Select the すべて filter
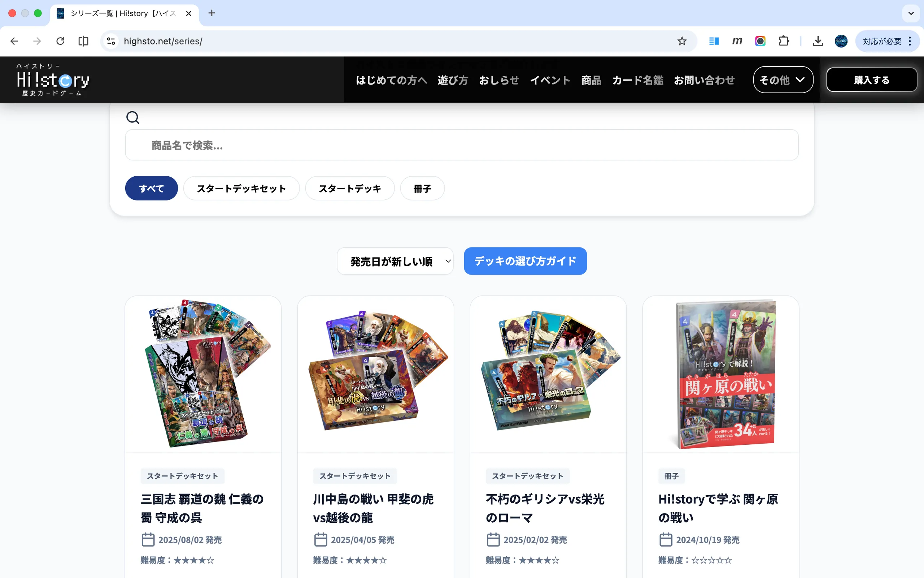924x578 pixels. pyautogui.click(x=151, y=188)
